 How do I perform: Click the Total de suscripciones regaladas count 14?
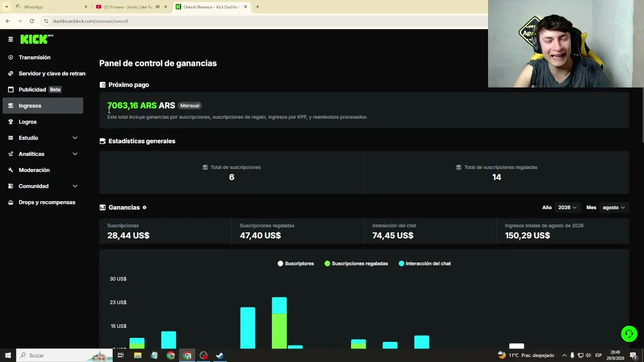497,177
